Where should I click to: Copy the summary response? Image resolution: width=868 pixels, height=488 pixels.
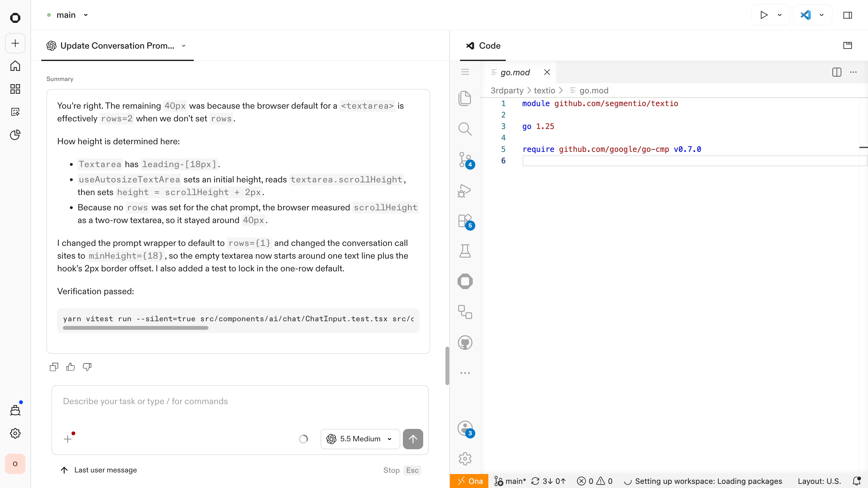pyautogui.click(x=54, y=367)
